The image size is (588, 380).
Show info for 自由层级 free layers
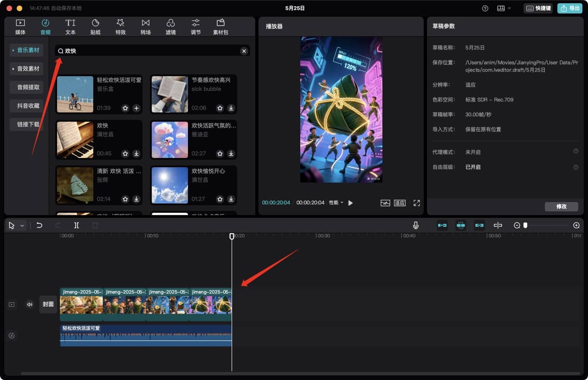[x=576, y=167]
